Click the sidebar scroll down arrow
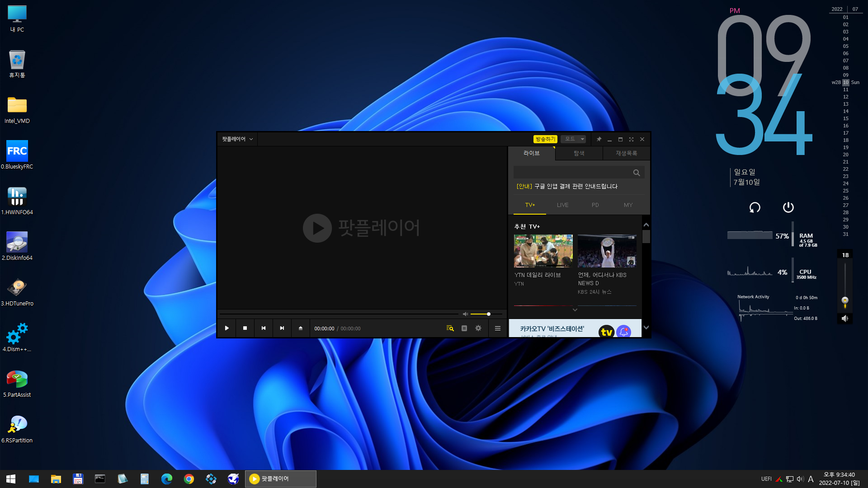 [x=646, y=328]
